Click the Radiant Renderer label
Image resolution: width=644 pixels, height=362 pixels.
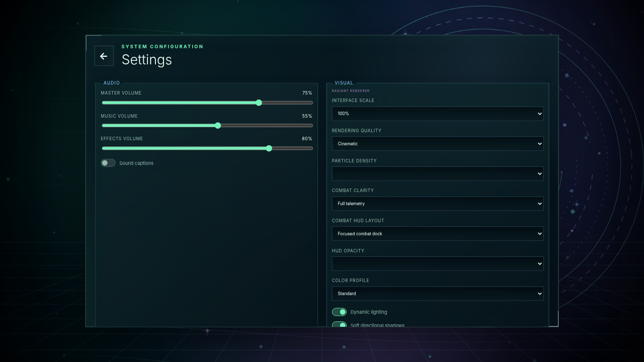pos(351,91)
